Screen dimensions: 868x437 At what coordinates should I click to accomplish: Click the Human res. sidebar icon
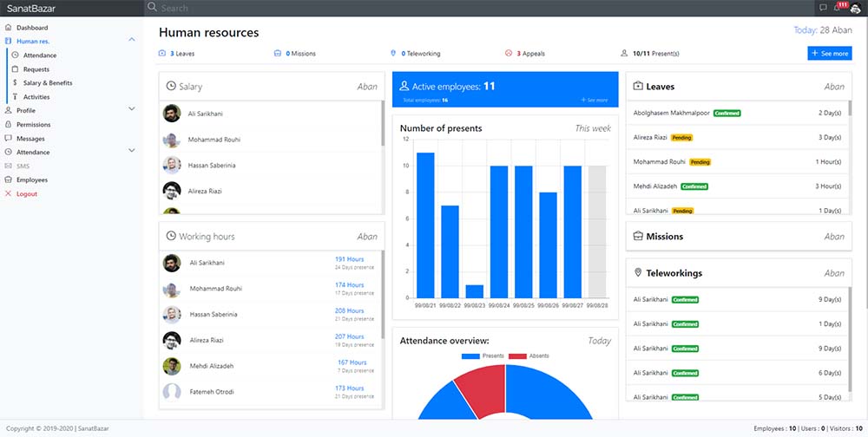pyautogui.click(x=8, y=41)
